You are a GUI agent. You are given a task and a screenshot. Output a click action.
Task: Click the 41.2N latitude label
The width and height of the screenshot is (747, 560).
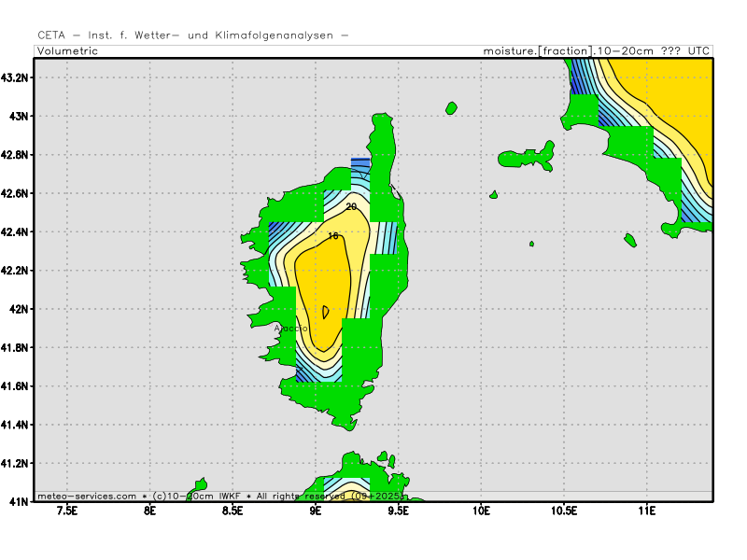[14, 463]
